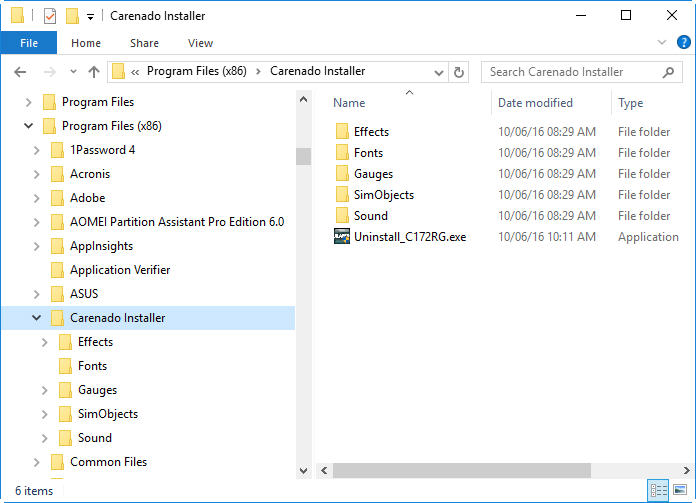Switch to Details view layout
Image resolution: width=696 pixels, height=503 pixels.
[658, 491]
